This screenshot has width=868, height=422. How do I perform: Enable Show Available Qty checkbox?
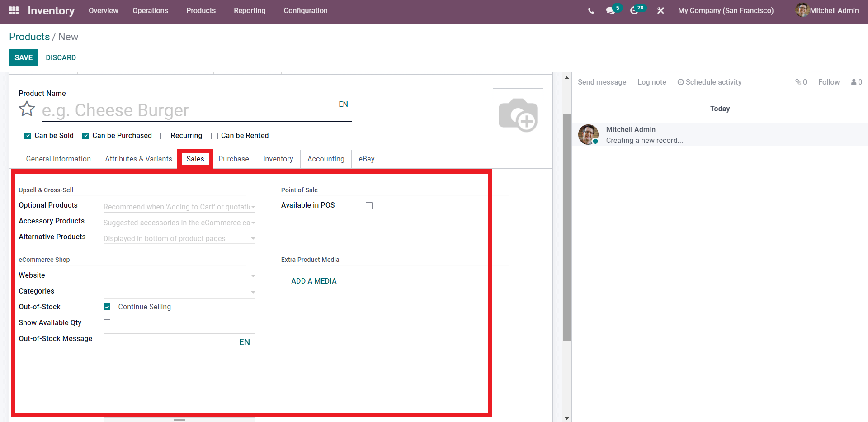(107, 323)
